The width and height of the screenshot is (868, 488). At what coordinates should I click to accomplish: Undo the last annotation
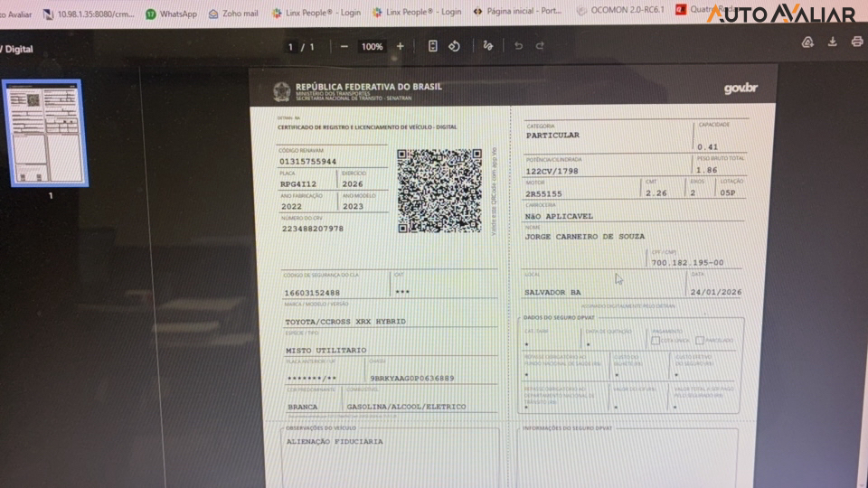point(518,46)
